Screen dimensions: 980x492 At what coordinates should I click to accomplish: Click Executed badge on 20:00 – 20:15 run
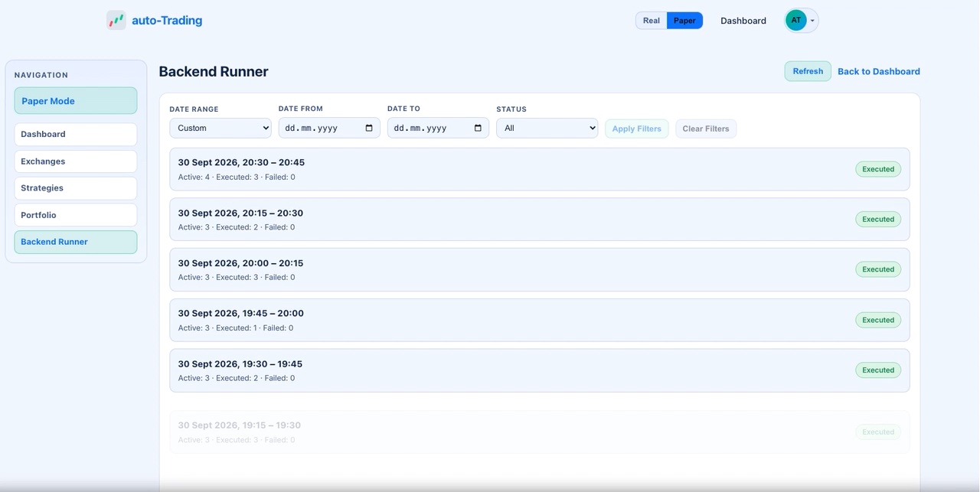(x=878, y=269)
